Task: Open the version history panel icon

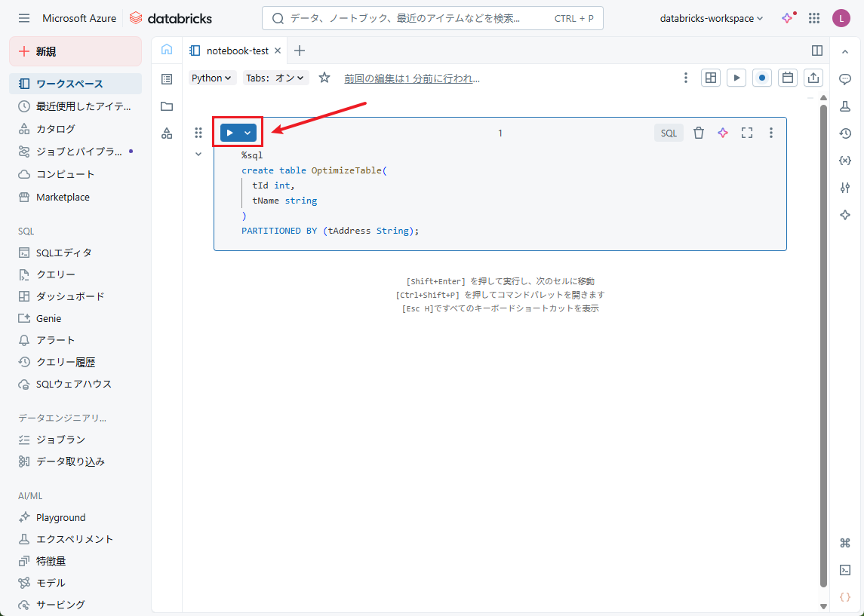Action: 845,133
